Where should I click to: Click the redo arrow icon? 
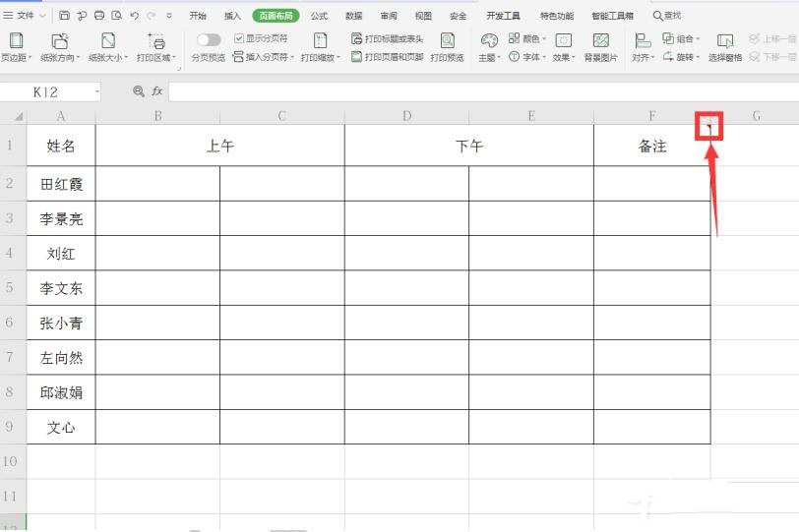coord(151,16)
